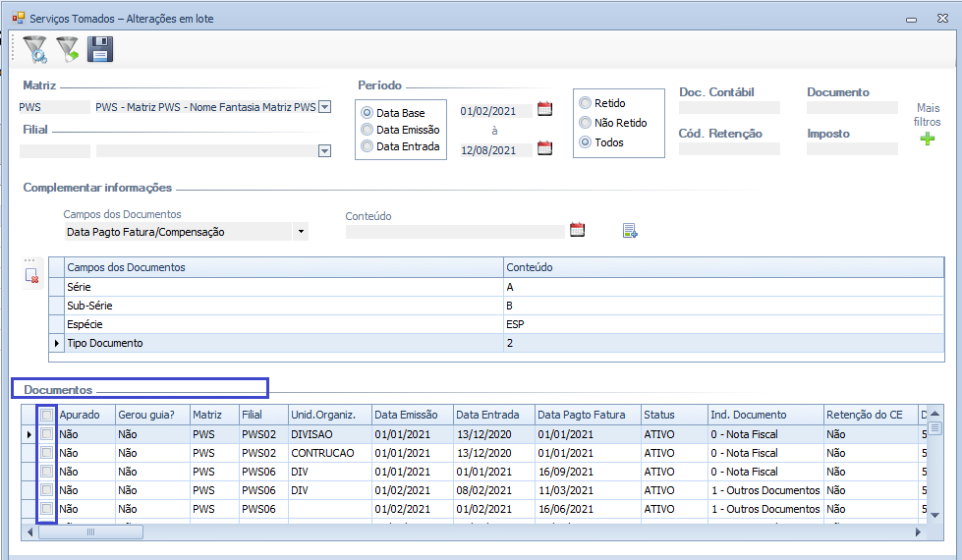Click the clear filter funnel icon
The image size is (962, 560).
click(67, 49)
